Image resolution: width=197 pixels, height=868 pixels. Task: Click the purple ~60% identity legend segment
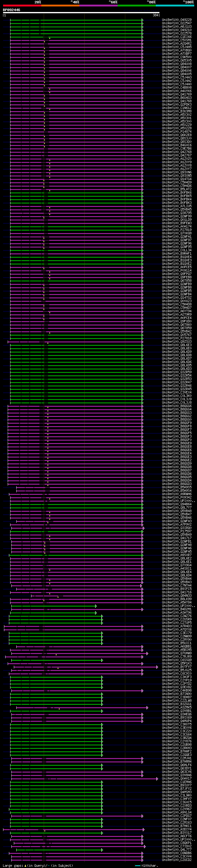coord(98,6)
